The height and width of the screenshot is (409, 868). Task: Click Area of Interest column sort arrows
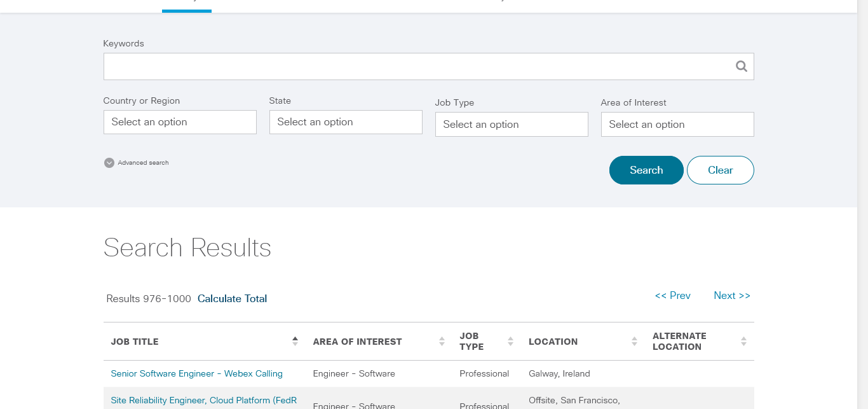pyautogui.click(x=442, y=342)
